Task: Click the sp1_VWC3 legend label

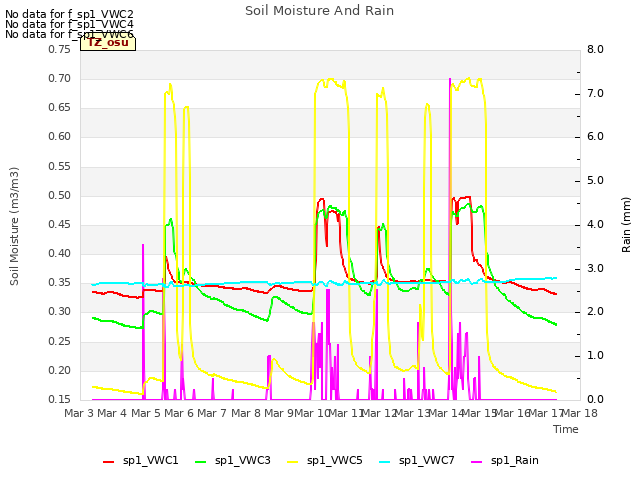Action: coord(243,460)
